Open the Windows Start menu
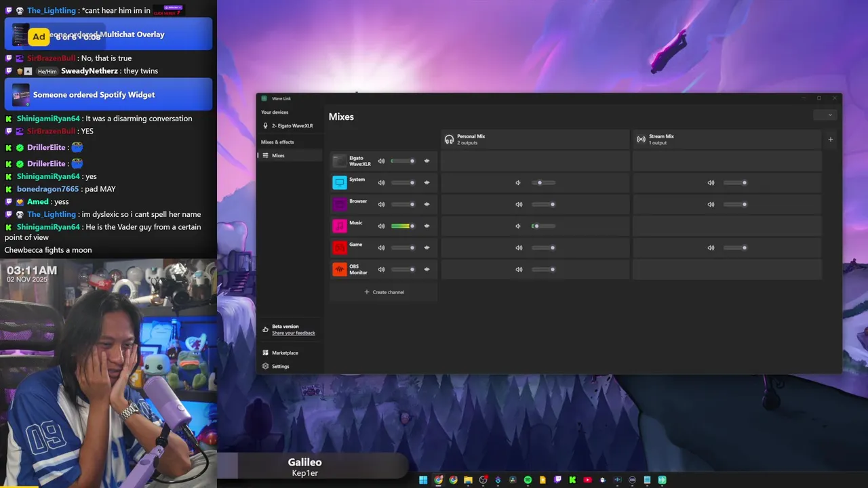Image resolution: width=868 pixels, height=488 pixels. pyautogui.click(x=423, y=480)
